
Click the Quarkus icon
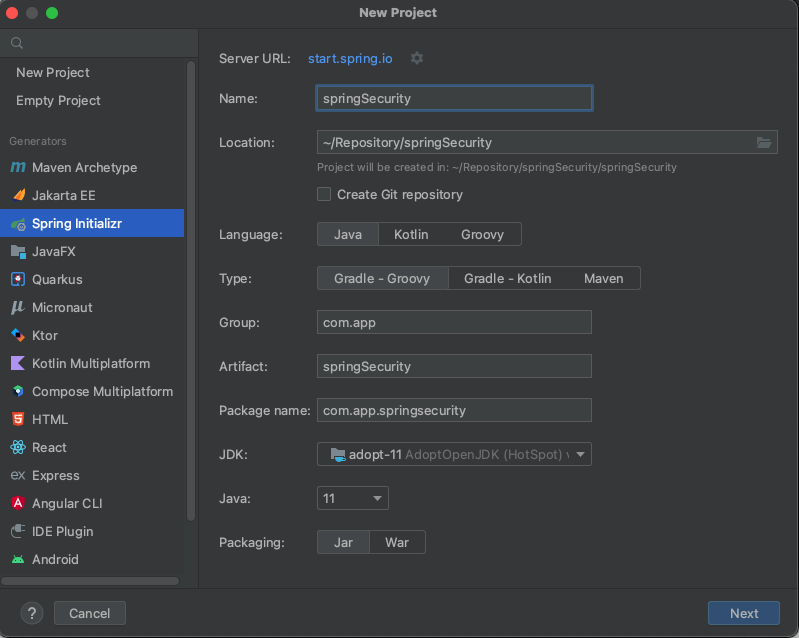point(18,279)
